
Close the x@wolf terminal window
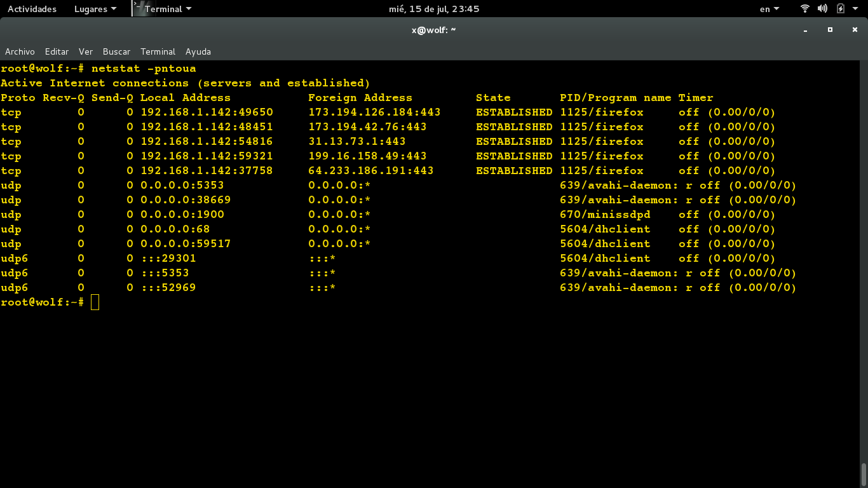pos(854,30)
